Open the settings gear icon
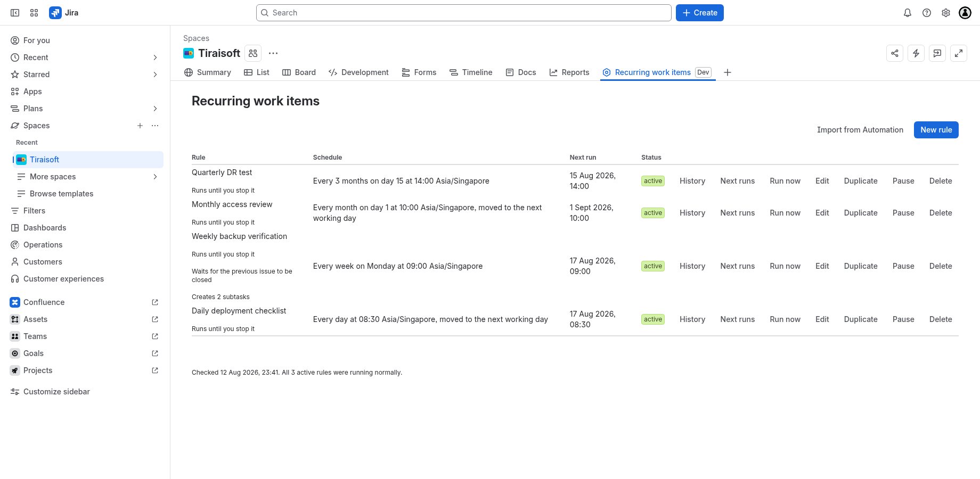980x479 pixels. (x=946, y=13)
